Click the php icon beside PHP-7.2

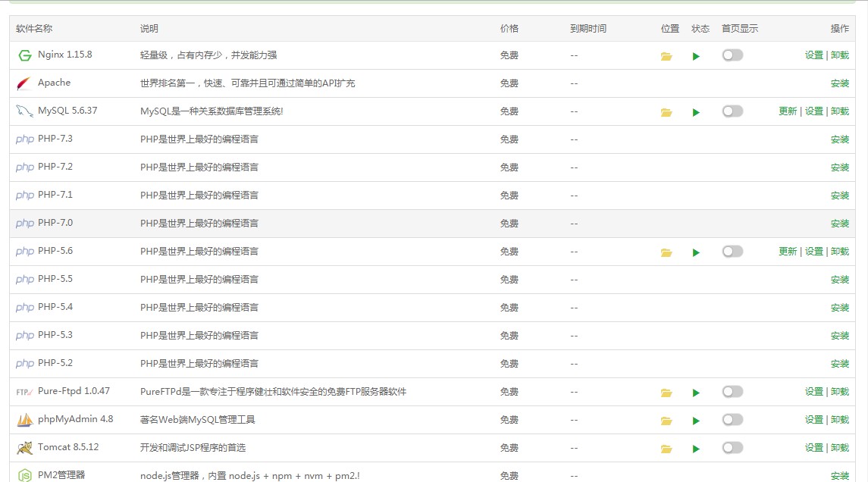pyautogui.click(x=25, y=167)
